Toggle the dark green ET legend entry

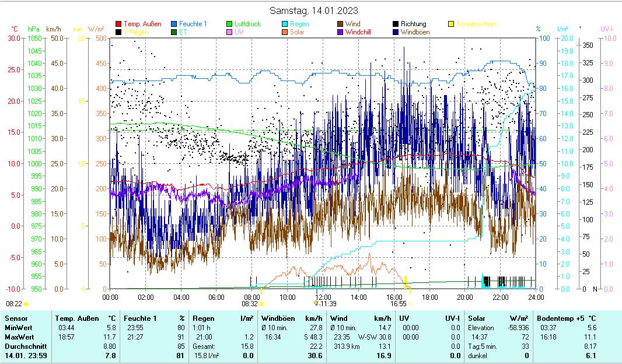pos(174,32)
